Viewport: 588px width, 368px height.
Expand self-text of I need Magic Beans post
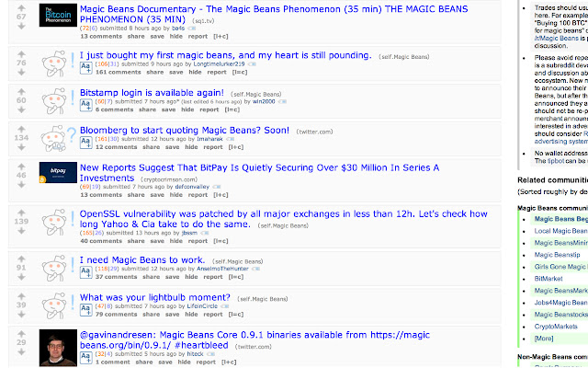[x=85, y=272]
